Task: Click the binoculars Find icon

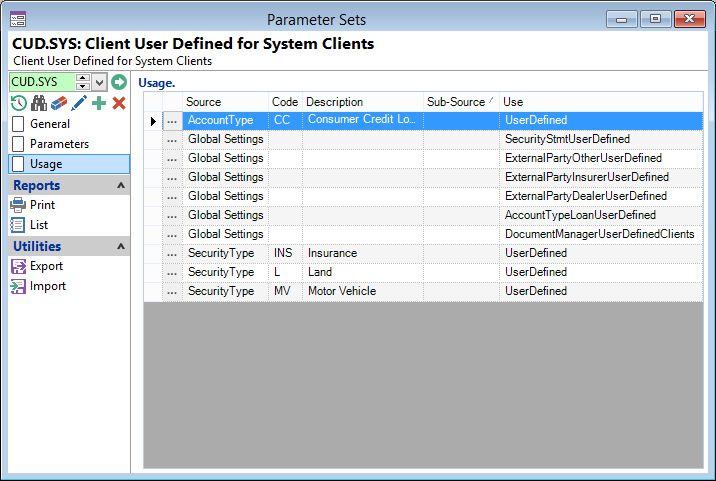Action: 39,103
